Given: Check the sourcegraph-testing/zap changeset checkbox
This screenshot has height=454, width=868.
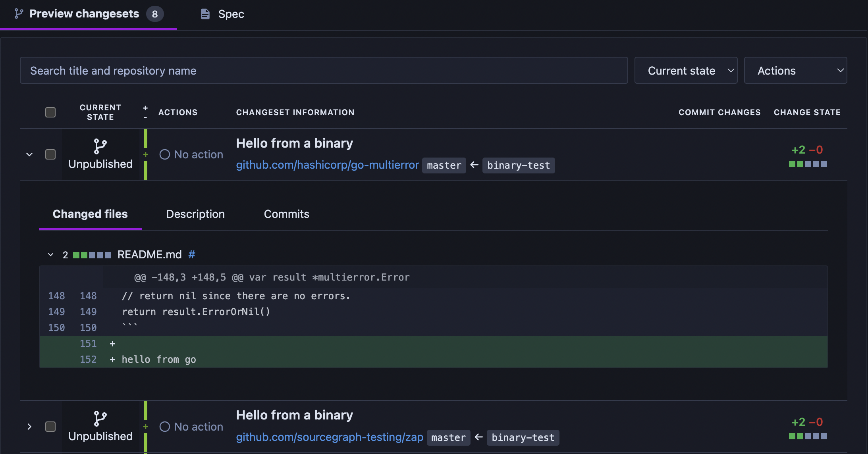Looking at the screenshot, I should tap(50, 427).
